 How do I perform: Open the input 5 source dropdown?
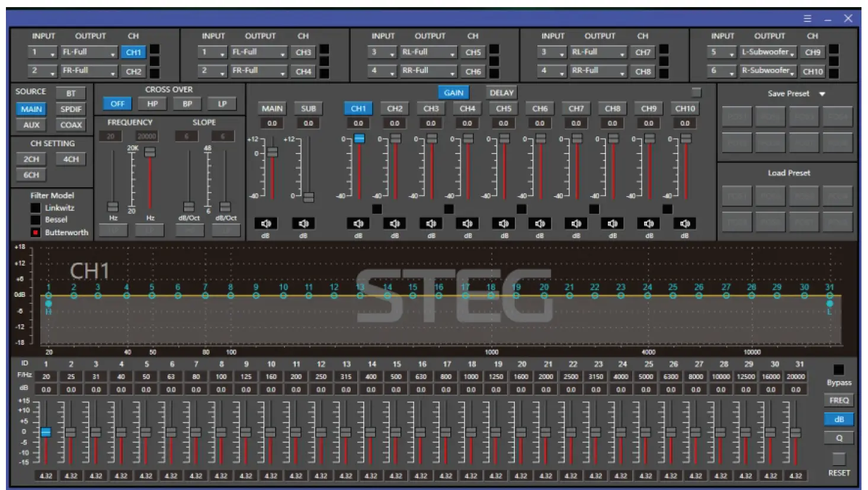[x=723, y=52]
